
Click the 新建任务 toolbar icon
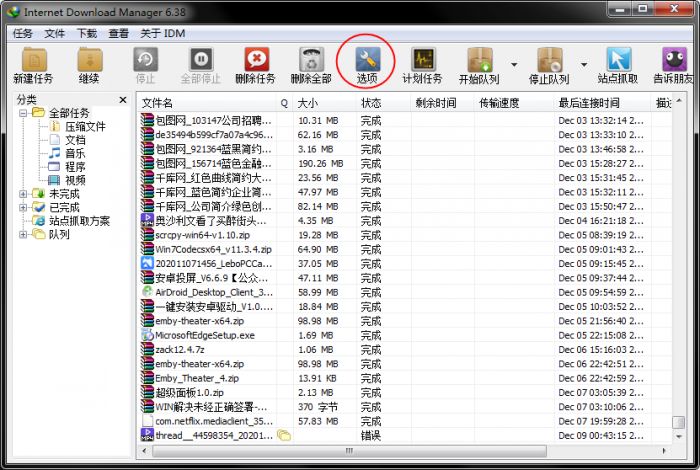click(34, 59)
